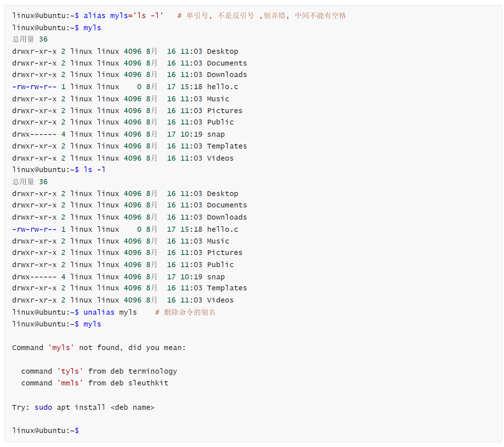
Task: Click the comment beginning with 单引号
Action: point(262,15)
